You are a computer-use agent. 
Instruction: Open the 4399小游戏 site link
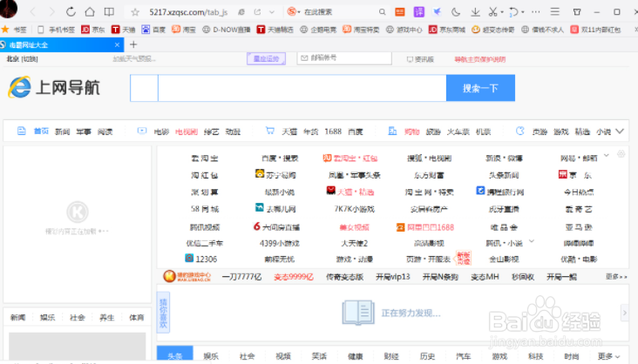tap(279, 243)
